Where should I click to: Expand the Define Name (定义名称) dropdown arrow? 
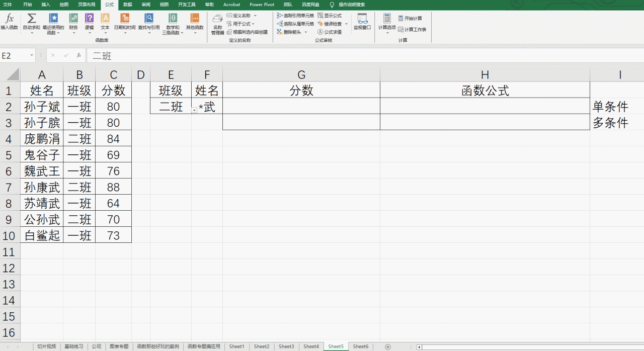tap(255, 16)
